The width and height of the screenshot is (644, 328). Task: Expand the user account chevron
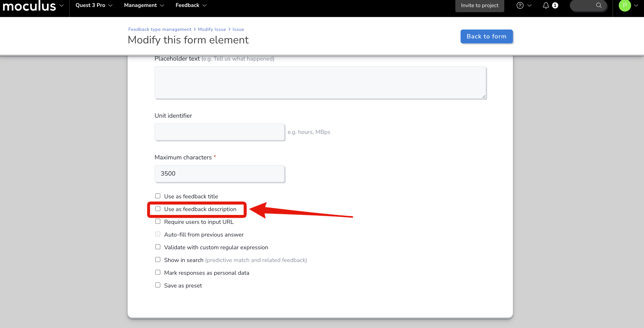pyautogui.click(x=636, y=5)
